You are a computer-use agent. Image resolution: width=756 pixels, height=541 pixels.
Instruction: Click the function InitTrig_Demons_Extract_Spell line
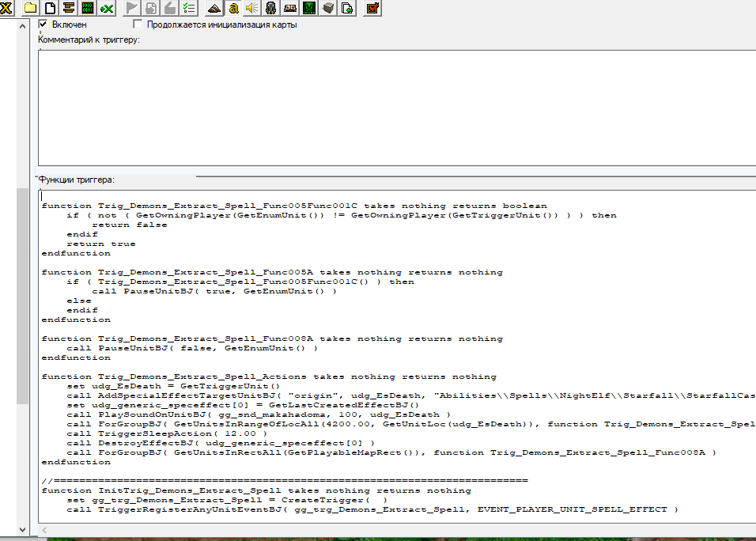[x=256, y=490]
